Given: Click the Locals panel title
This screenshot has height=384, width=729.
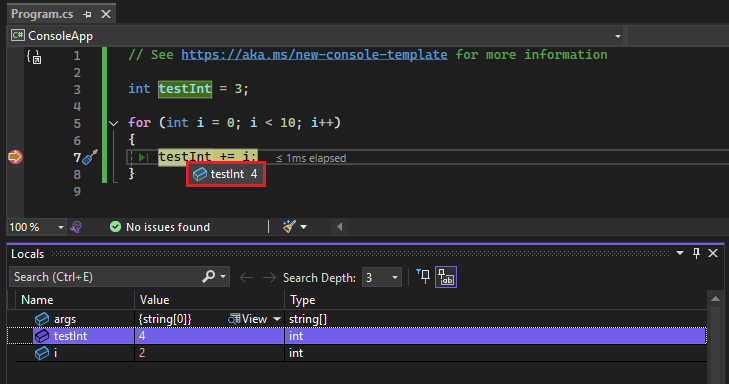Looking at the screenshot, I should 27,254.
